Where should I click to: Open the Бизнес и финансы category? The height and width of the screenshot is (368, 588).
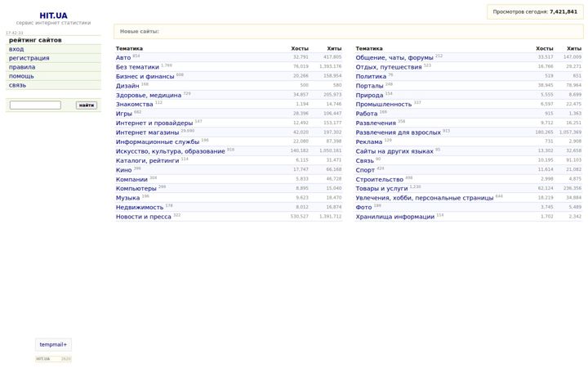click(x=145, y=77)
